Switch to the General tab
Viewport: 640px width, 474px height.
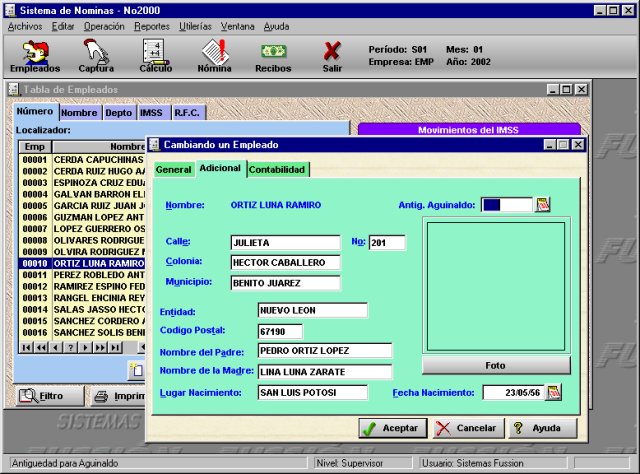coord(173,170)
